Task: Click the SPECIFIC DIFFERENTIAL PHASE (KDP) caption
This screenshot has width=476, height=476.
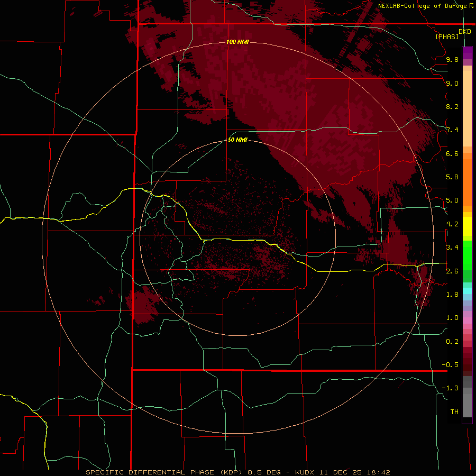Action: [x=164, y=472]
